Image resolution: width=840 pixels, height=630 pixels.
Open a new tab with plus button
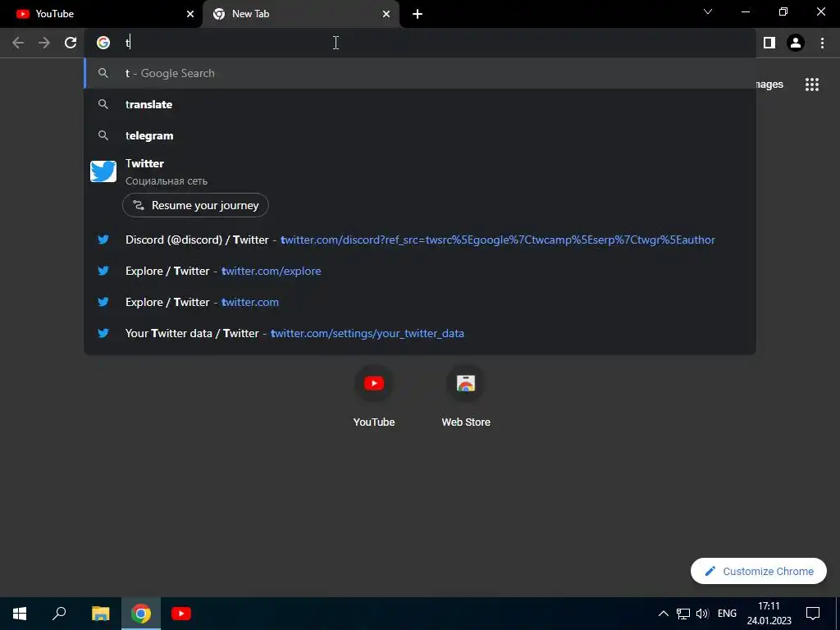pos(418,14)
